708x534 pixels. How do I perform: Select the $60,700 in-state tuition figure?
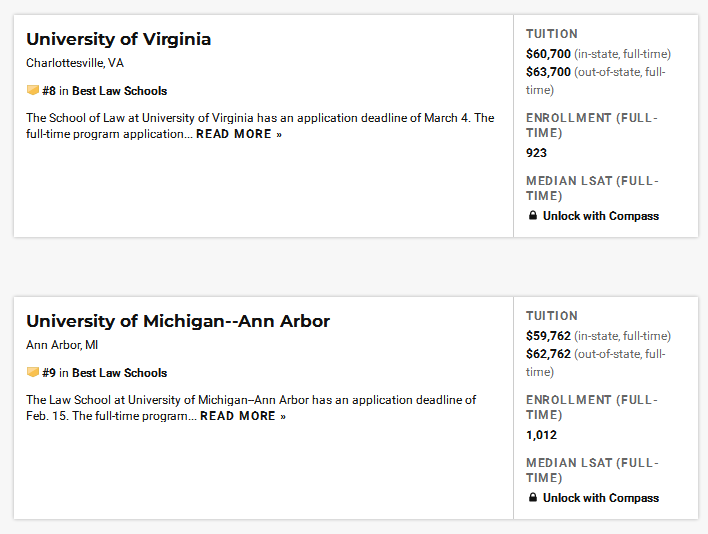click(548, 54)
